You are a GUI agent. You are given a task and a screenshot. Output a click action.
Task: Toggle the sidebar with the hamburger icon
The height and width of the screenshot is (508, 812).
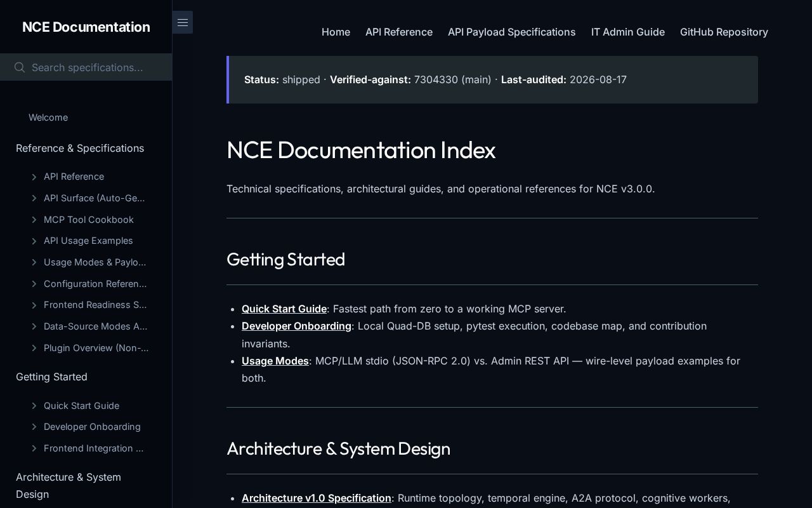click(x=183, y=22)
